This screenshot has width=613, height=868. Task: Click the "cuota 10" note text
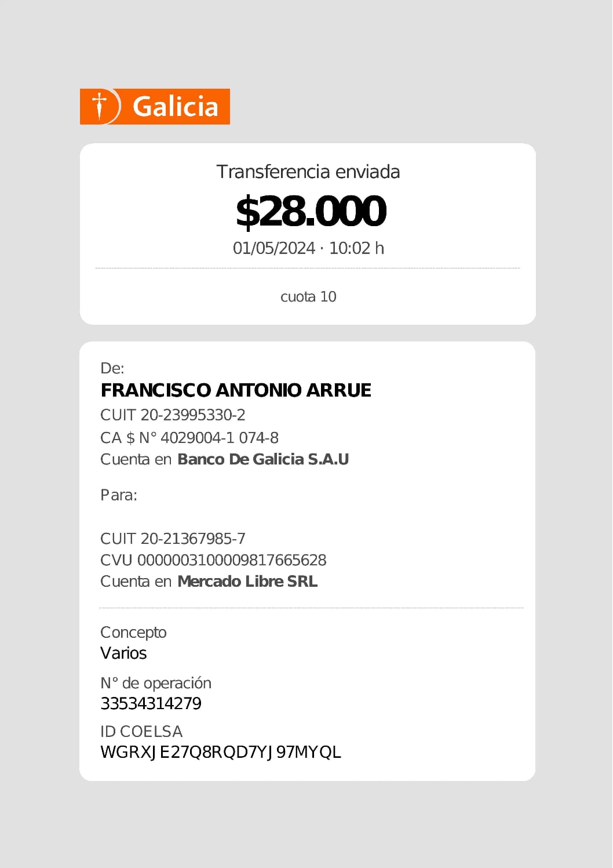point(308,297)
